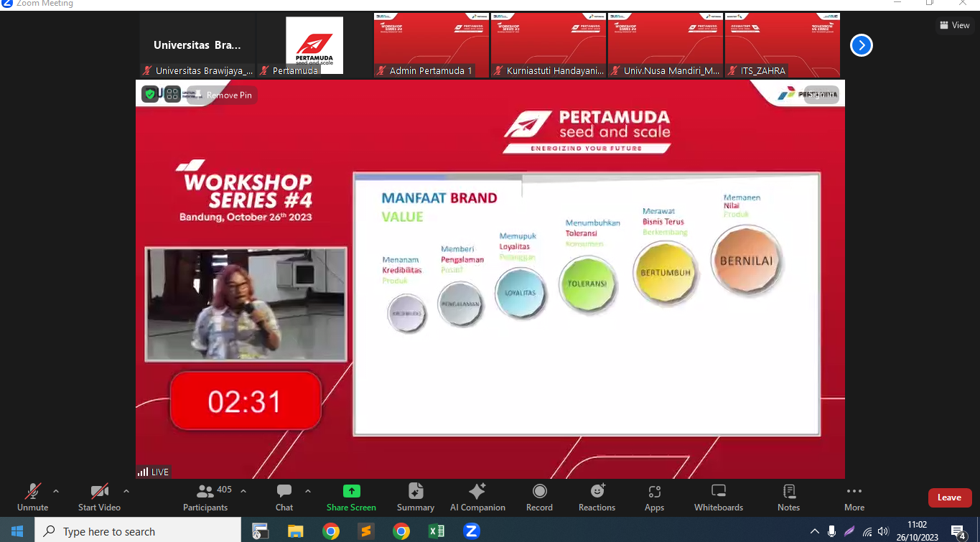This screenshot has height=542, width=980.
Task: Open the first Chrome taskbar icon
Action: 331,531
